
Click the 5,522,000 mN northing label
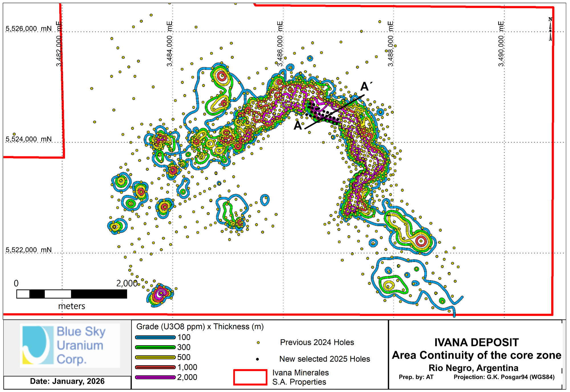[28, 250]
